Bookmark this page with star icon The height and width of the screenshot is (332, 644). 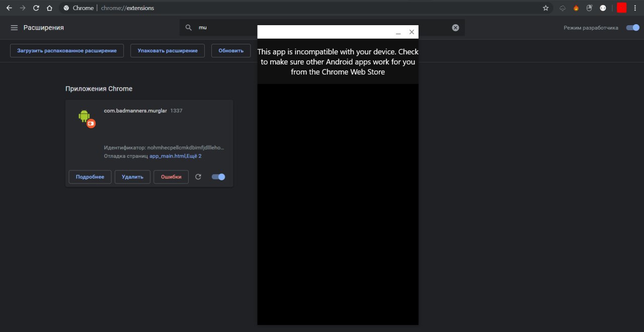point(546,8)
